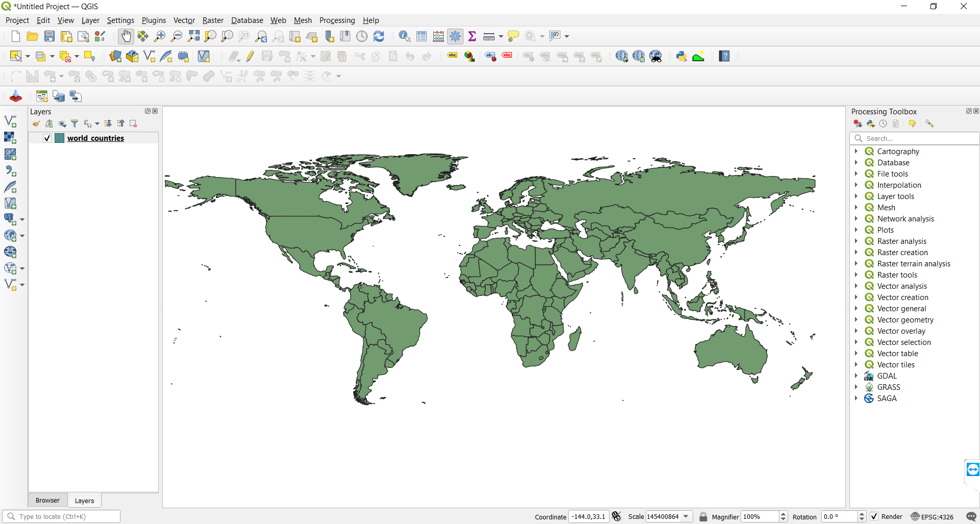
Task: Click the Zoom Full extent icon
Action: pos(193,36)
